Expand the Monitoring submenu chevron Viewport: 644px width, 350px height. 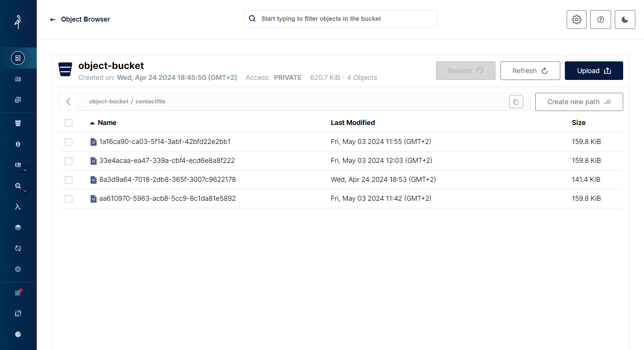tap(25, 191)
